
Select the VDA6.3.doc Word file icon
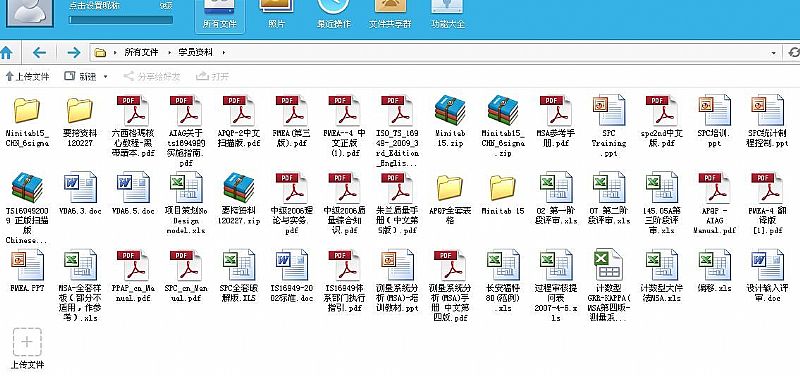(x=80, y=187)
